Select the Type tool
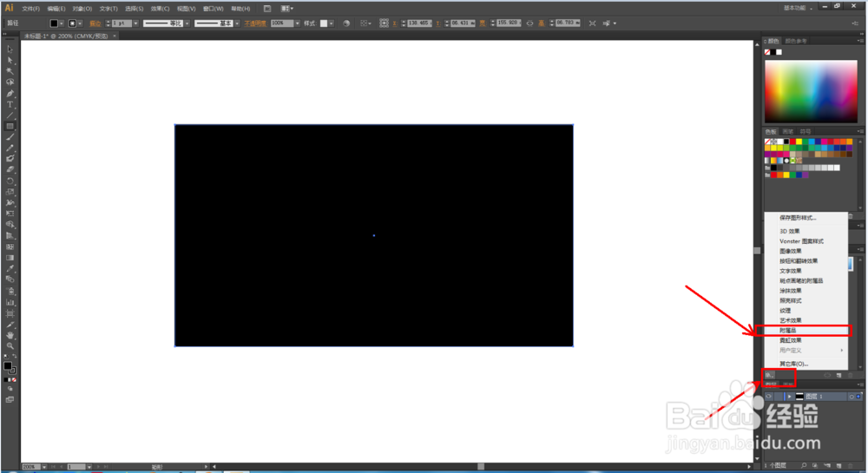The image size is (868, 473). [10, 104]
